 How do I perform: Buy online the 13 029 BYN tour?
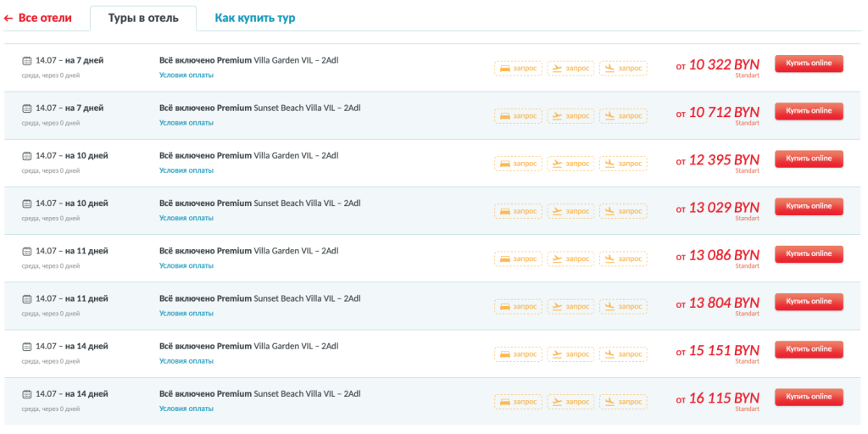pos(809,206)
